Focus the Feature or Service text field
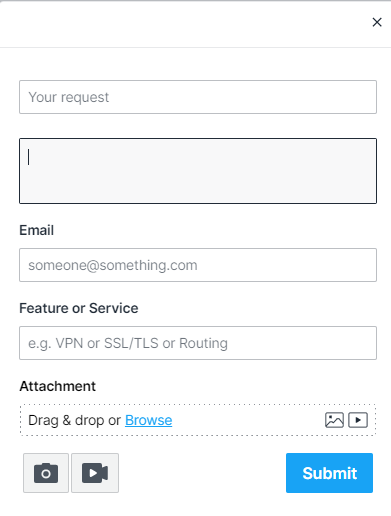 tap(198, 343)
